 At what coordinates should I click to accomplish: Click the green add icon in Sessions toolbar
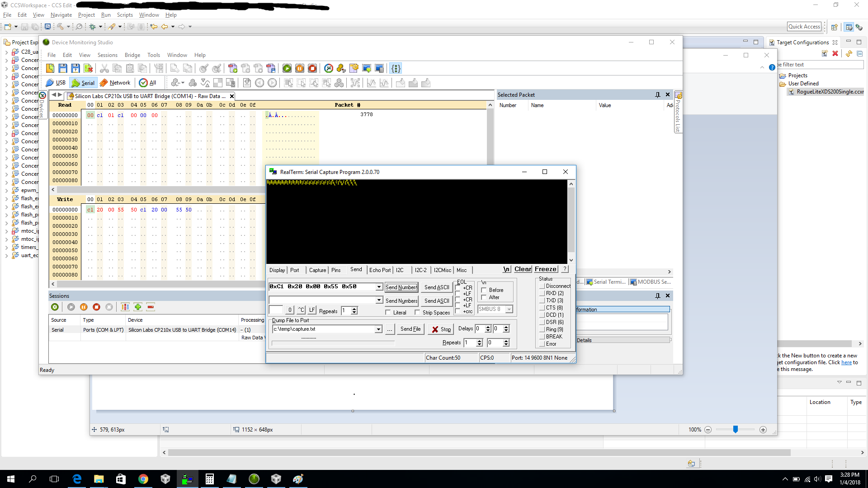[138, 307]
